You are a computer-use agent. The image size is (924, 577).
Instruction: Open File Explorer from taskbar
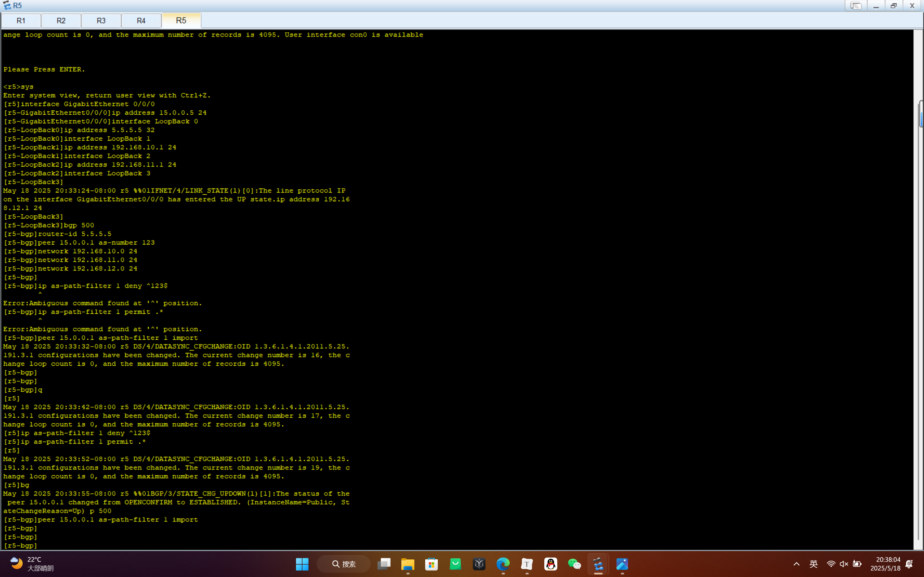pyautogui.click(x=408, y=564)
